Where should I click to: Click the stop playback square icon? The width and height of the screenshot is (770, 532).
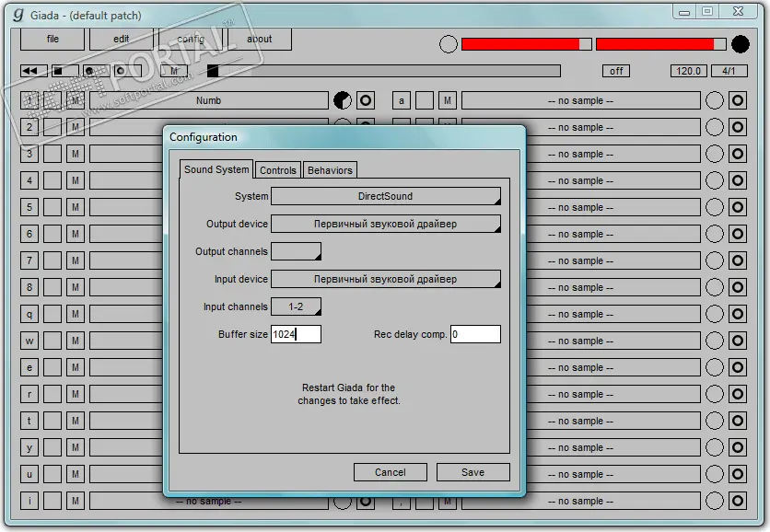(x=64, y=71)
